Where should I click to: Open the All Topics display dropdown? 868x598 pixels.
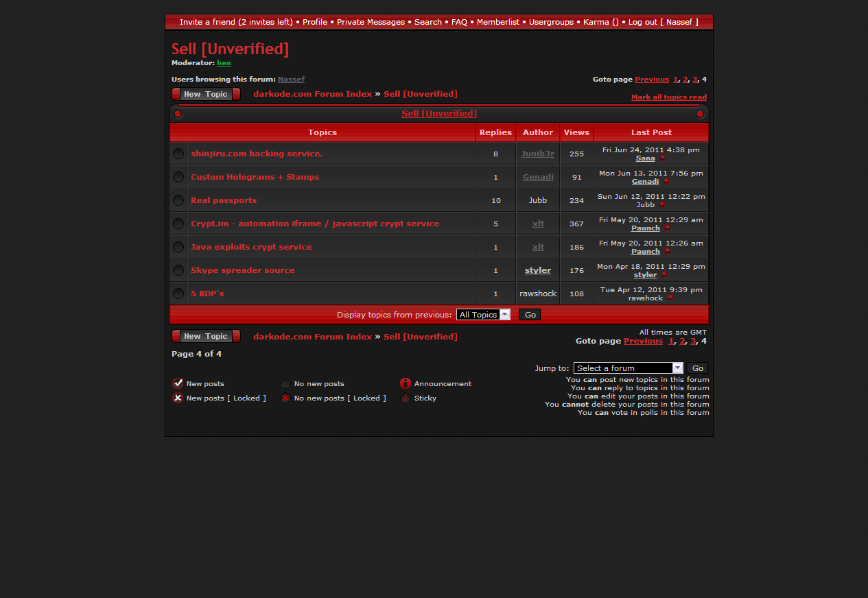click(x=483, y=315)
